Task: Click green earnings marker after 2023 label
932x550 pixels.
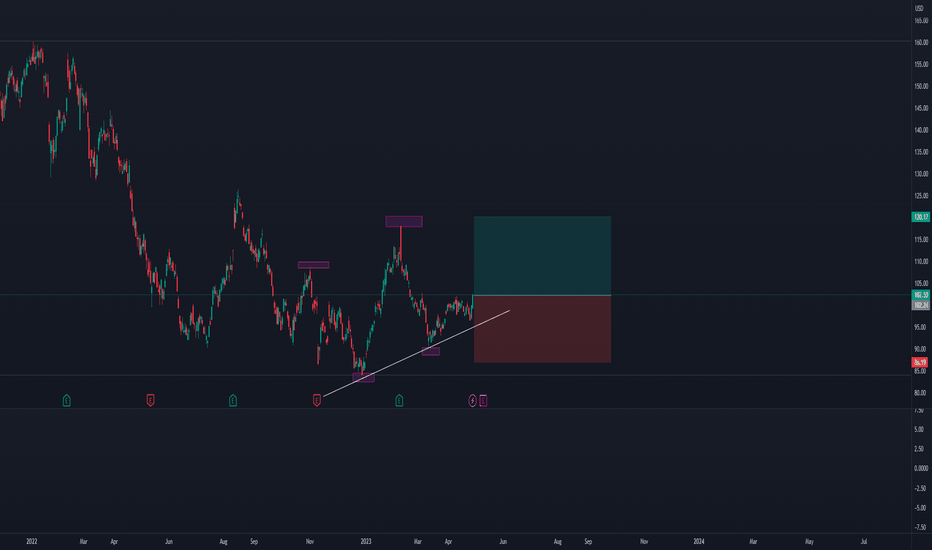Action: [399, 400]
